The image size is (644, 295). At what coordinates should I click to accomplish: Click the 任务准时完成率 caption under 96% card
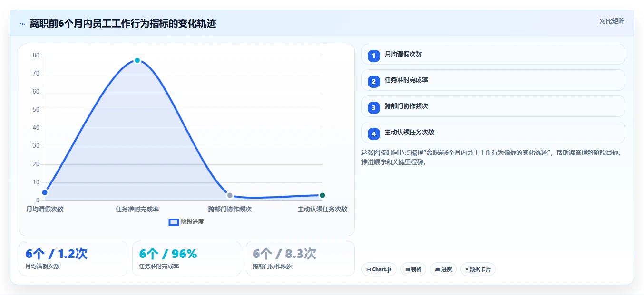[159, 266]
